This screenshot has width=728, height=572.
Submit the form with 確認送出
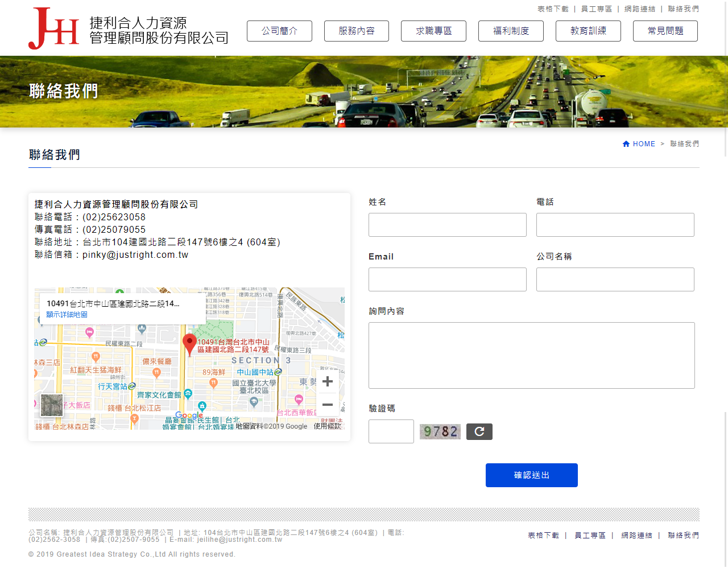click(532, 475)
